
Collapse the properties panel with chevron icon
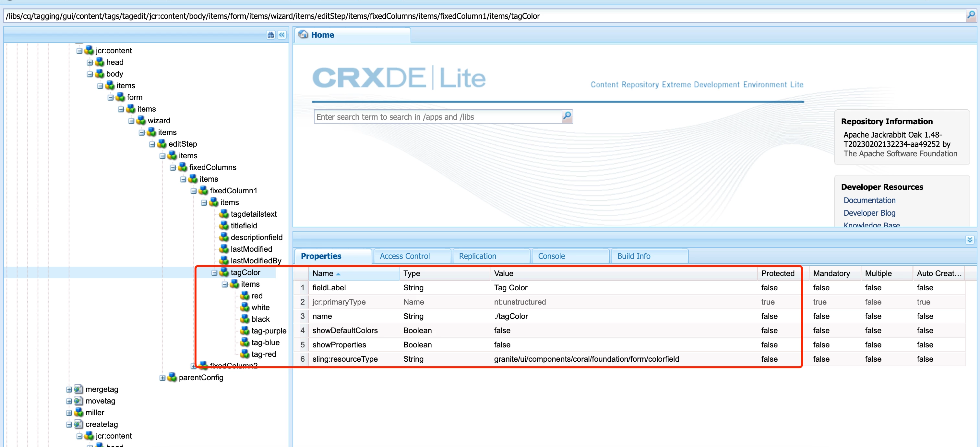click(x=969, y=240)
